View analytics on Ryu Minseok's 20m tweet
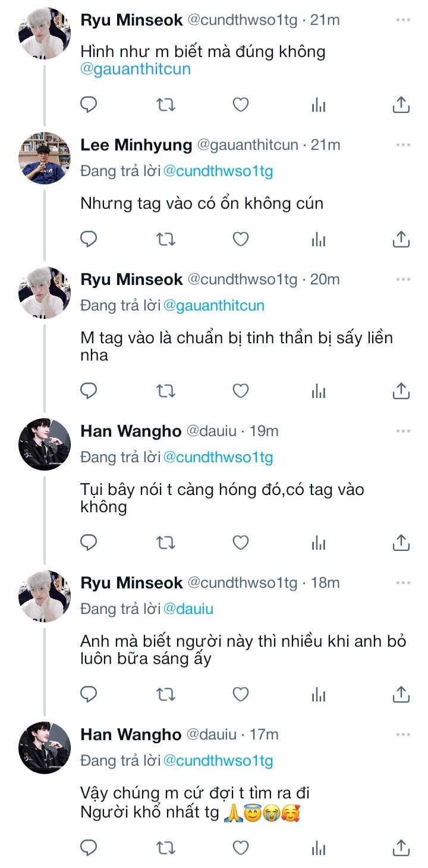 [319, 391]
